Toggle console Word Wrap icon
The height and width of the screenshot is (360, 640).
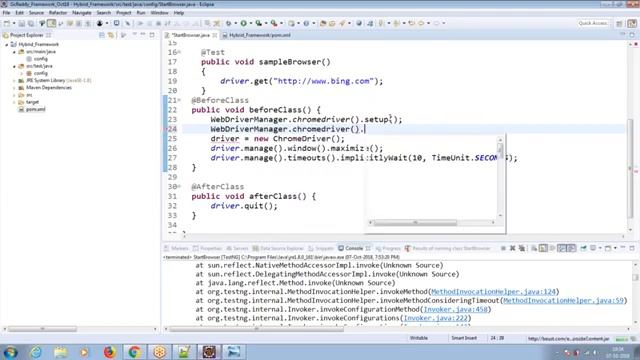tap(553, 248)
